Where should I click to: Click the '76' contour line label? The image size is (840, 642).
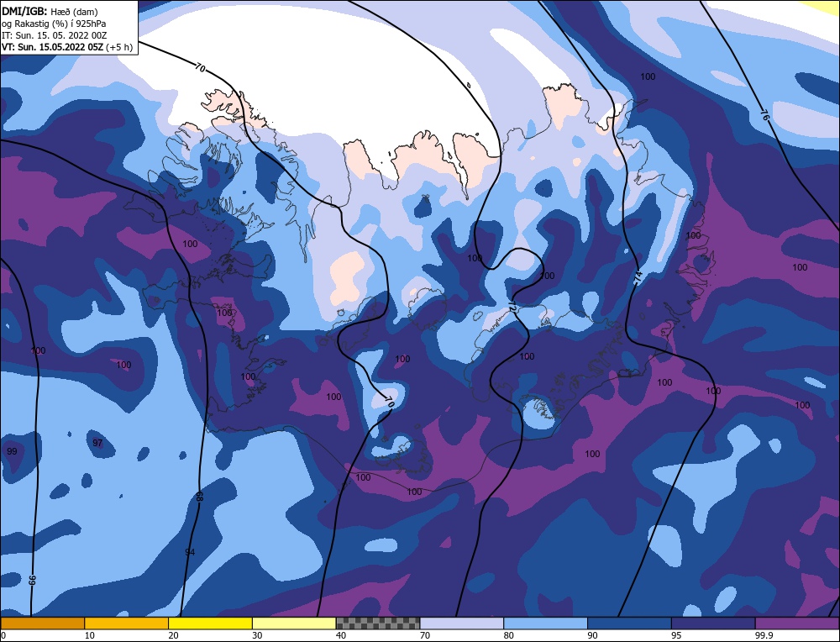[x=764, y=114]
